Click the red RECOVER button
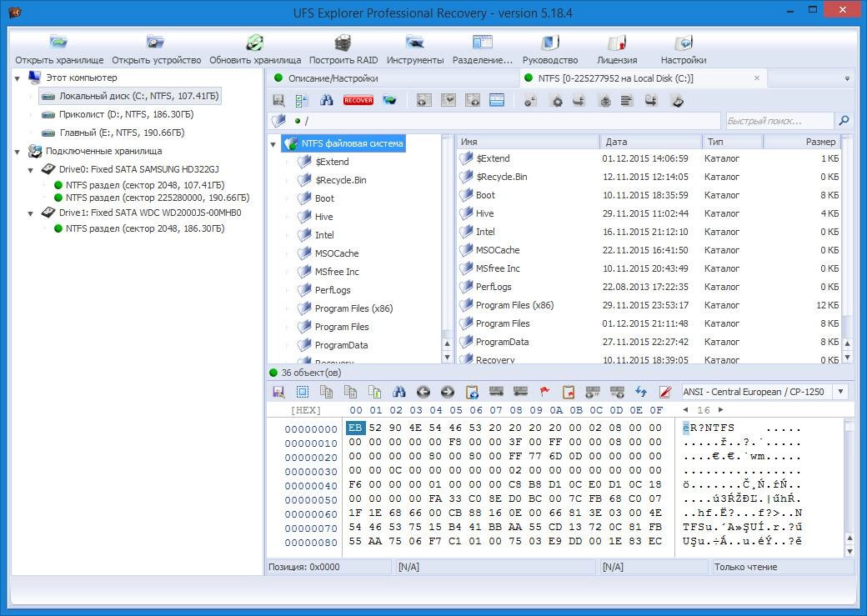The height and width of the screenshot is (616, 867). tap(358, 100)
